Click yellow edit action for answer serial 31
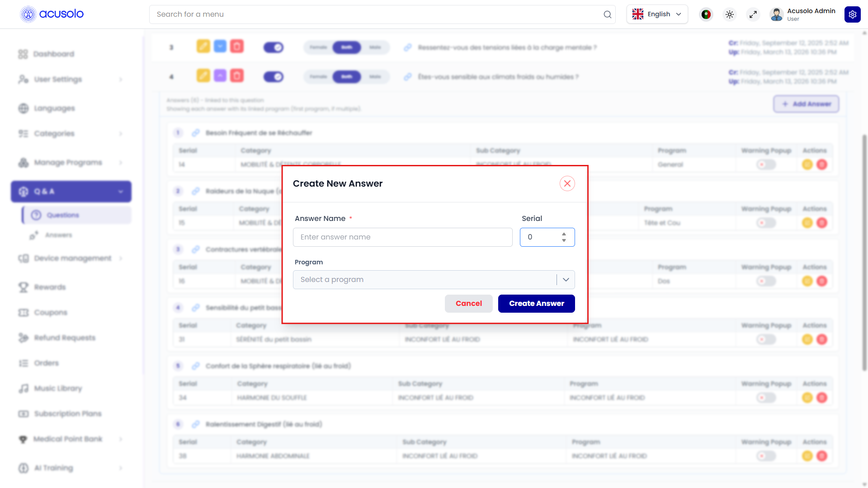Viewport: 868px width, 488px height. [807, 339]
